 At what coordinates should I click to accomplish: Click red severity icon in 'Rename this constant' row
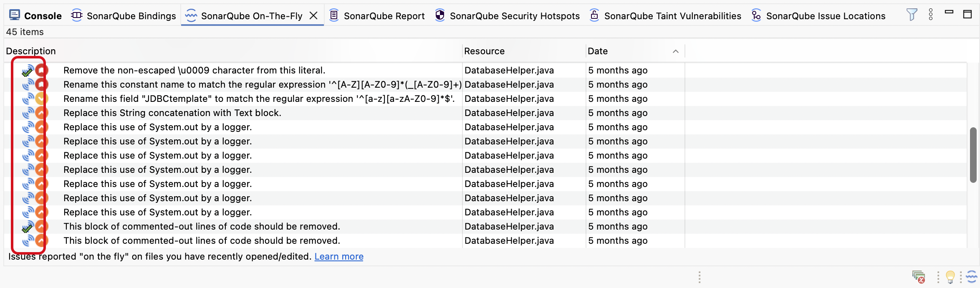pos(41,84)
